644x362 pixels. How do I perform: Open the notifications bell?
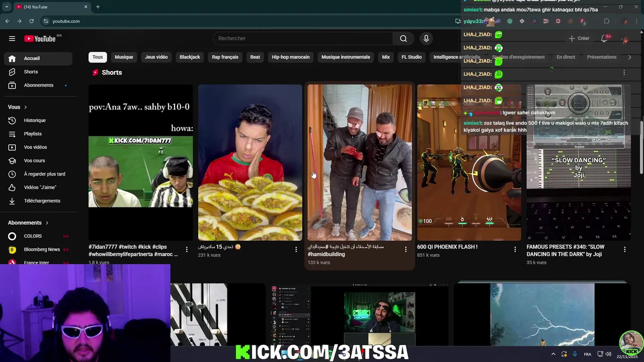pyautogui.click(x=604, y=39)
